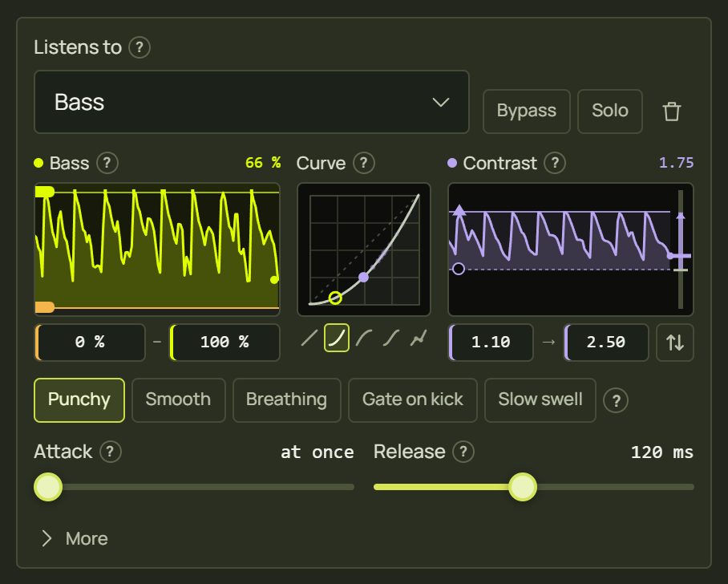The image size is (728, 584).
Task: Click the 1.75 Contrast readout
Action: 677,163
